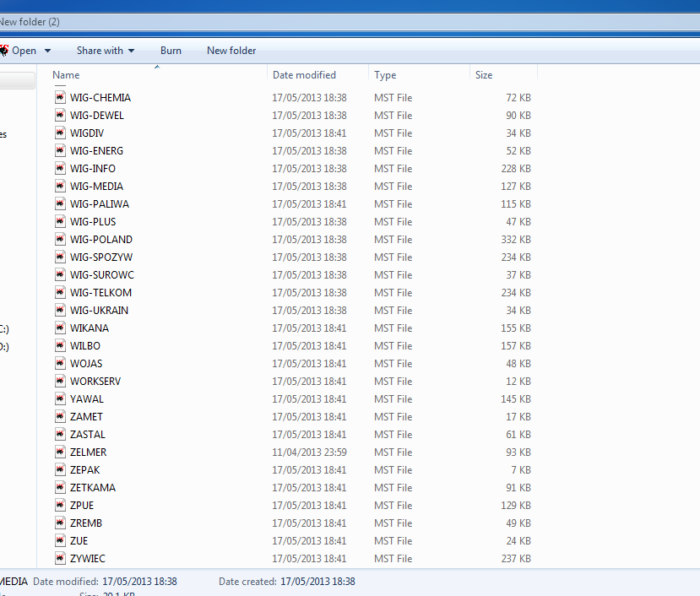
Task: Click the 145 KB size of YAWAL
Action: point(516,398)
